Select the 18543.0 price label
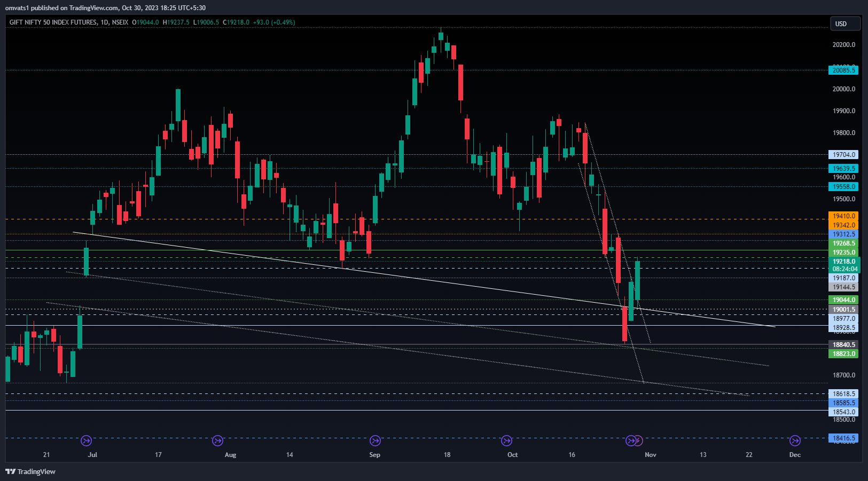This screenshot has width=868, height=481. point(844,412)
